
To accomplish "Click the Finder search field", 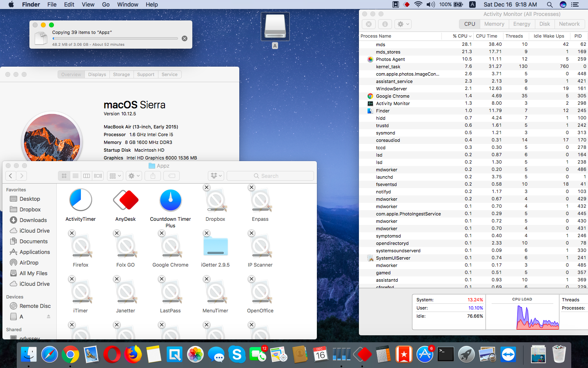I will (270, 176).
